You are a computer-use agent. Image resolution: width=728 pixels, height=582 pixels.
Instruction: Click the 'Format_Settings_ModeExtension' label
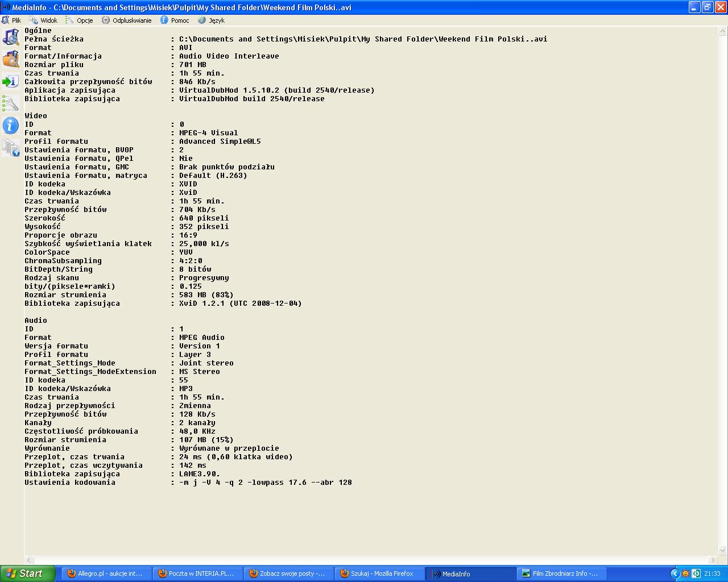coord(90,372)
